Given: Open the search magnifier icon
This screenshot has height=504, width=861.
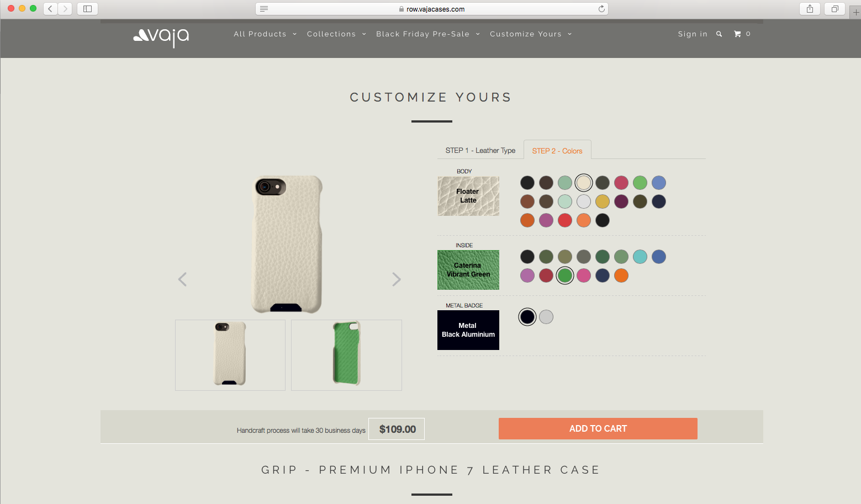Looking at the screenshot, I should (x=719, y=34).
